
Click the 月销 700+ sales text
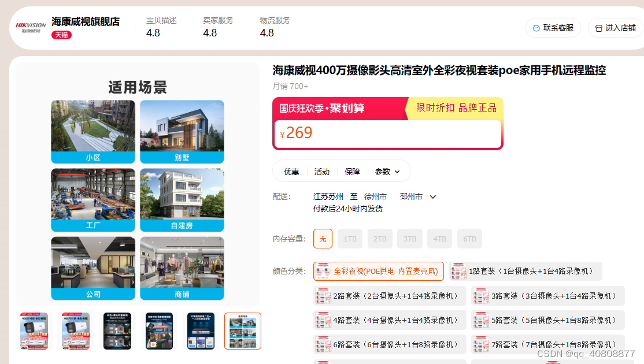point(290,86)
